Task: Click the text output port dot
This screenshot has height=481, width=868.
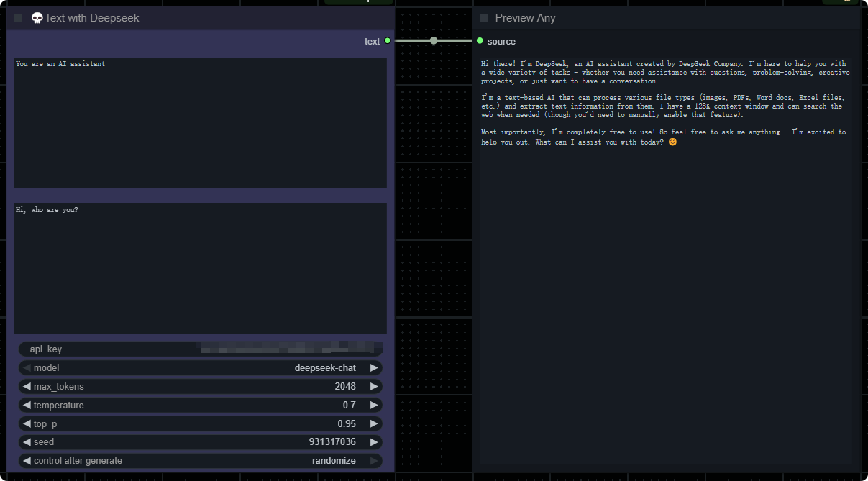Action: (x=388, y=41)
